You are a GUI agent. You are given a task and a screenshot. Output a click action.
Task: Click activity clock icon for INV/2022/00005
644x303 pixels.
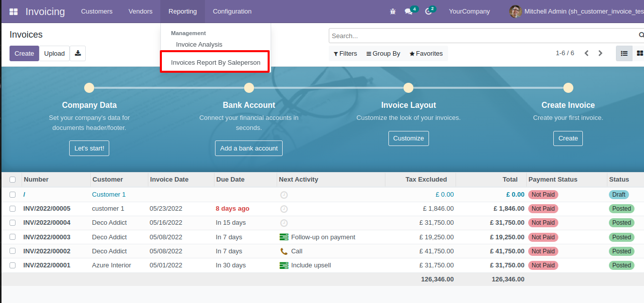pos(284,209)
